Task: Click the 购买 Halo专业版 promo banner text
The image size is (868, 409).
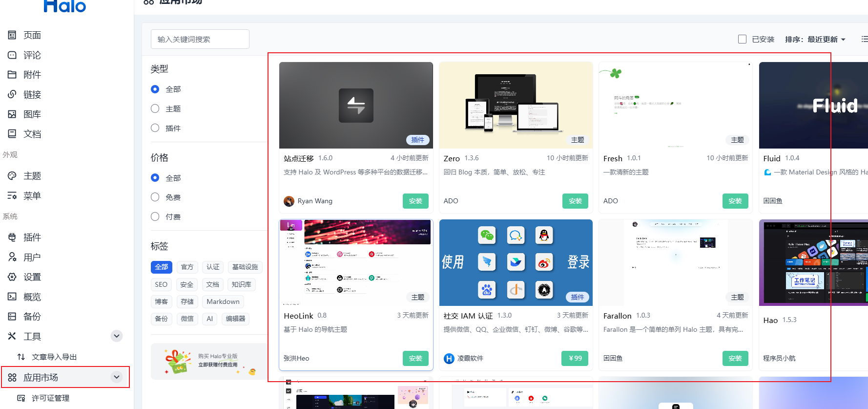Action: [x=218, y=360]
